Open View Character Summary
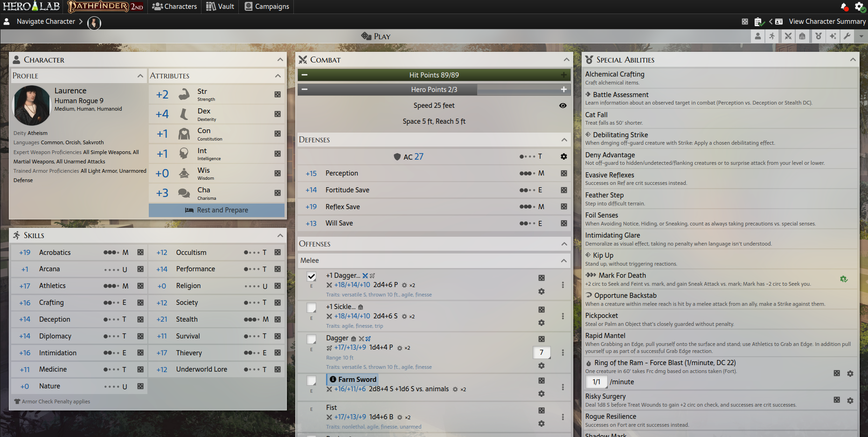This screenshot has width=868, height=437. (x=826, y=21)
